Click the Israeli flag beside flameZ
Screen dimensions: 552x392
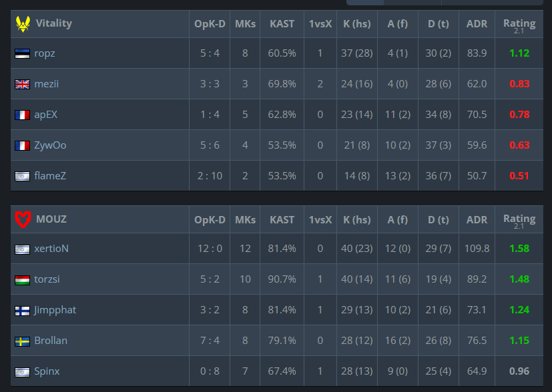click(x=22, y=176)
